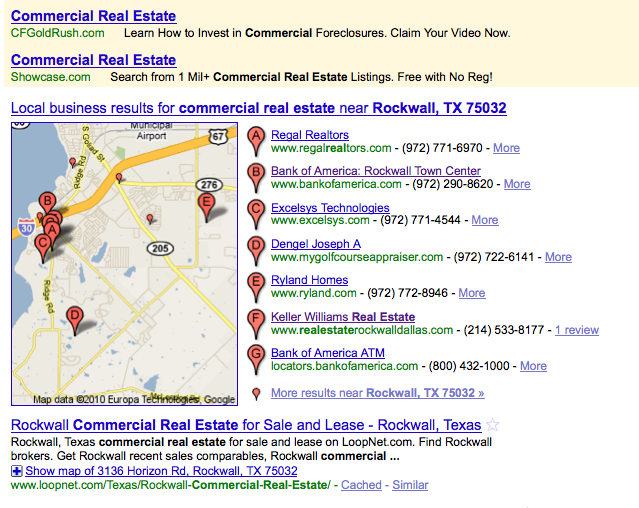
Task: Click More link for Excelsys Technologies
Action: (x=485, y=220)
